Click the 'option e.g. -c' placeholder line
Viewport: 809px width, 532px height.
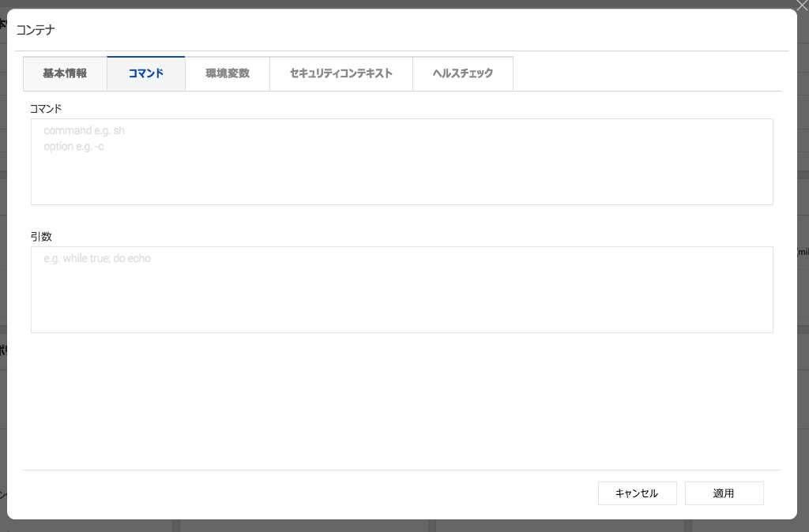pos(73,147)
